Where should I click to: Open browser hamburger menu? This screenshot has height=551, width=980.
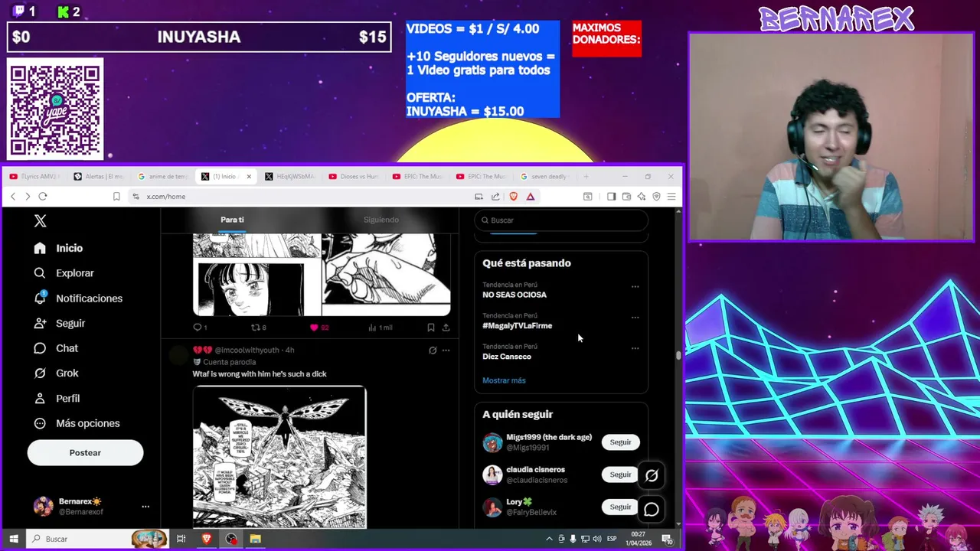(671, 197)
